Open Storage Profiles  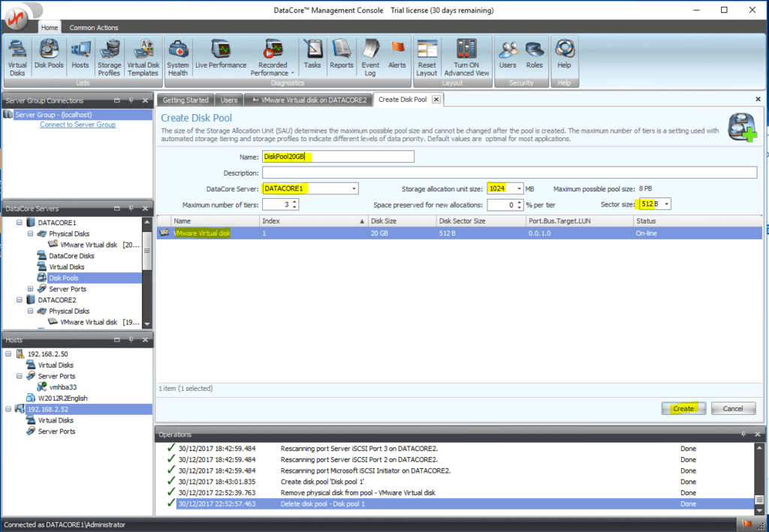(109, 56)
